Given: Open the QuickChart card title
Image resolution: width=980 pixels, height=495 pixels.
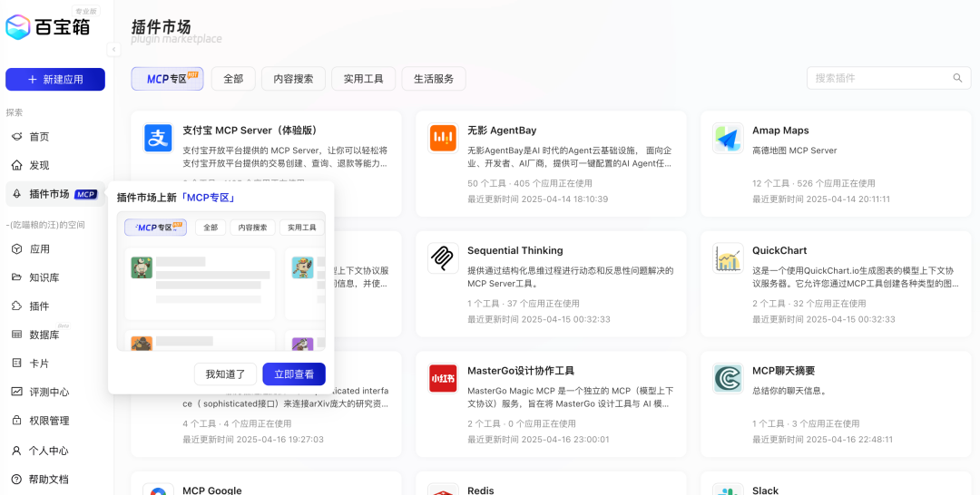Looking at the screenshot, I should tap(779, 250).
